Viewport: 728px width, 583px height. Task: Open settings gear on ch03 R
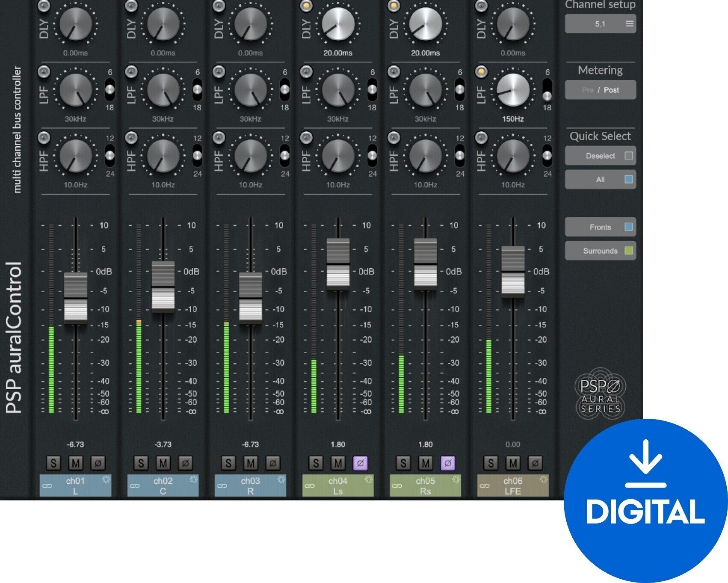(281, 479)
